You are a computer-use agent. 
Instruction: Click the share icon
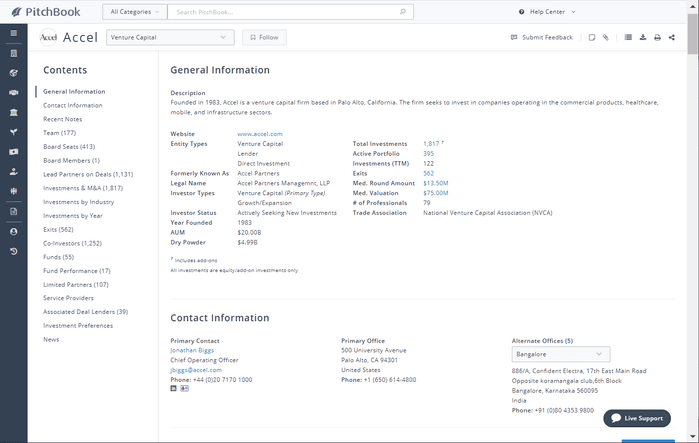[671, 37]
